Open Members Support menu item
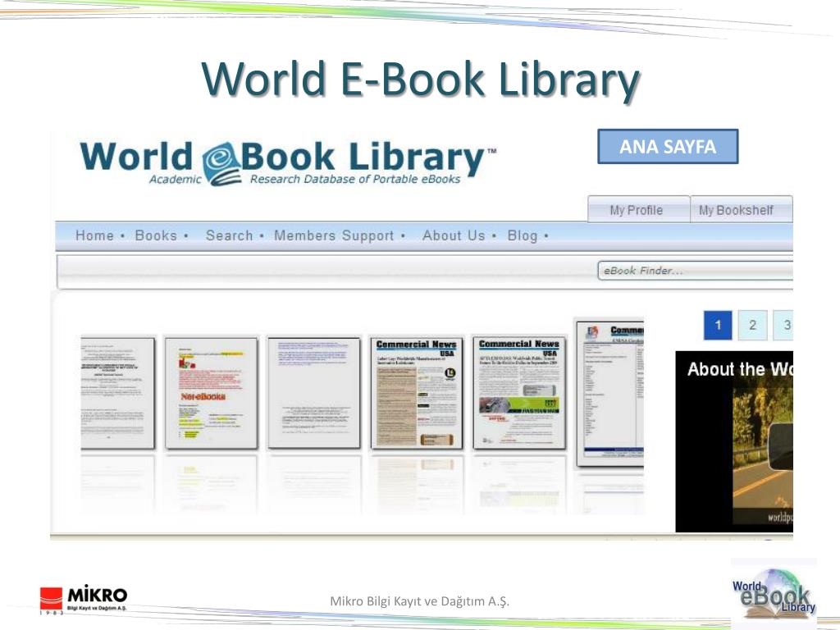This screenshot has height=630, width=840. coord(334,235)
